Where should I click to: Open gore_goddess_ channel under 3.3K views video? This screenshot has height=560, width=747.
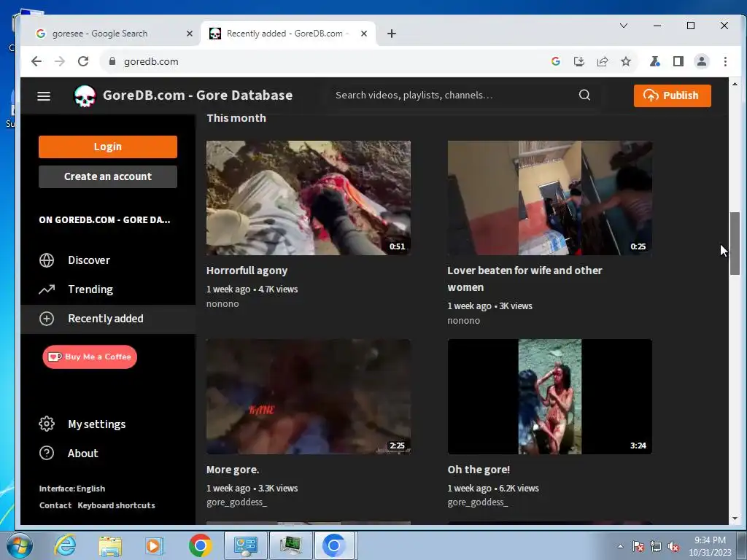236,502
